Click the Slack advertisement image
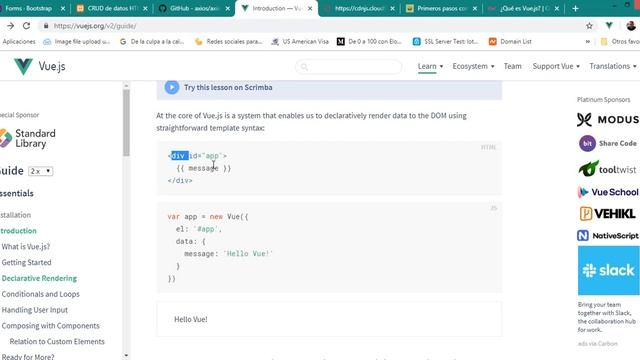640x360 pixels. pyautogui.click(x=609, y=270)
